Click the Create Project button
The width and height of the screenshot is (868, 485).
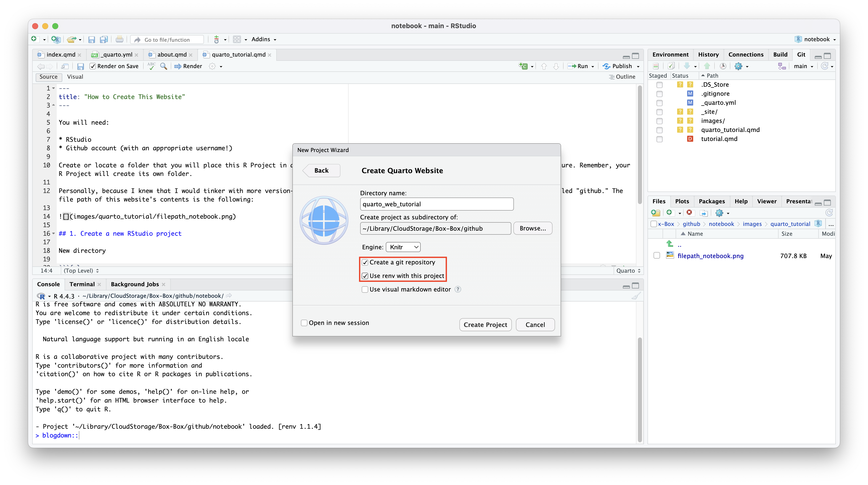485,325
